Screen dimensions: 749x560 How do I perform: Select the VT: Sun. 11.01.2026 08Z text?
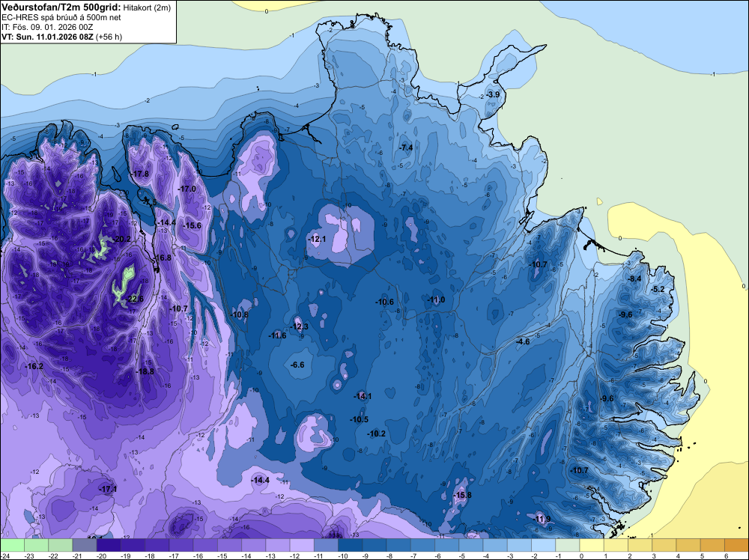point(48,37)
